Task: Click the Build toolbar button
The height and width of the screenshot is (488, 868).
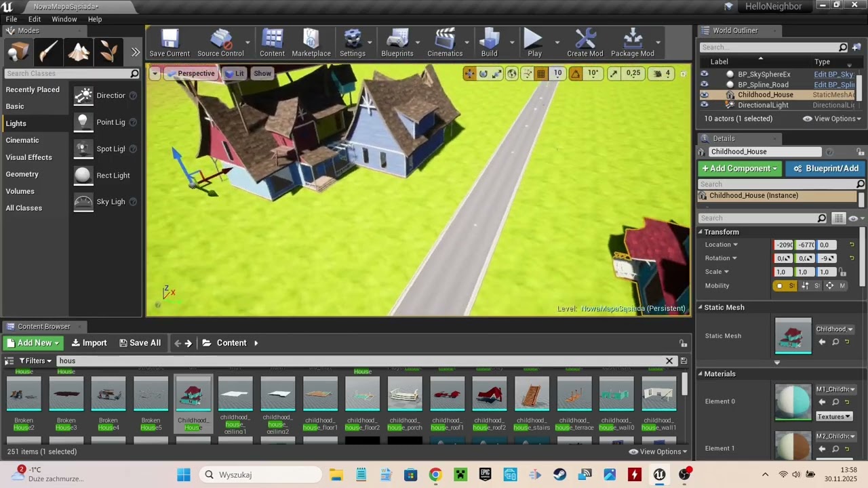Action: [489, 43]
